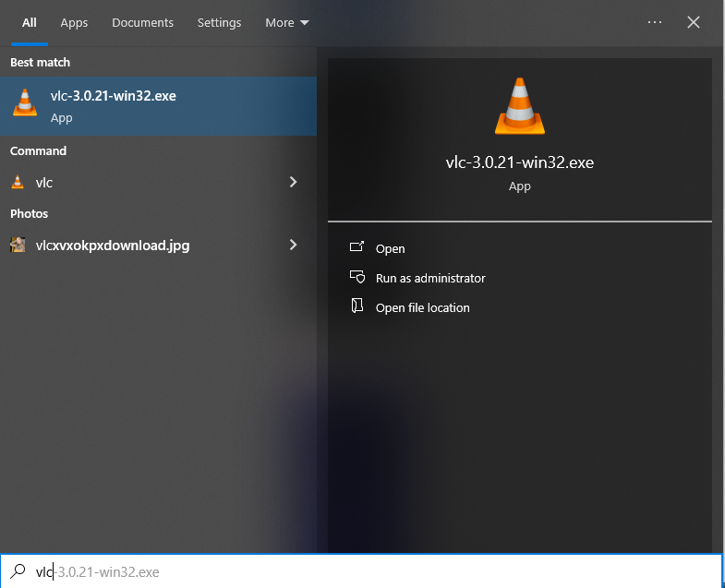725x588 pixels.
Task: Click the vlcxvxokpxdownload.jpg photo thumbnail
Action: click(x=18, y=245)
